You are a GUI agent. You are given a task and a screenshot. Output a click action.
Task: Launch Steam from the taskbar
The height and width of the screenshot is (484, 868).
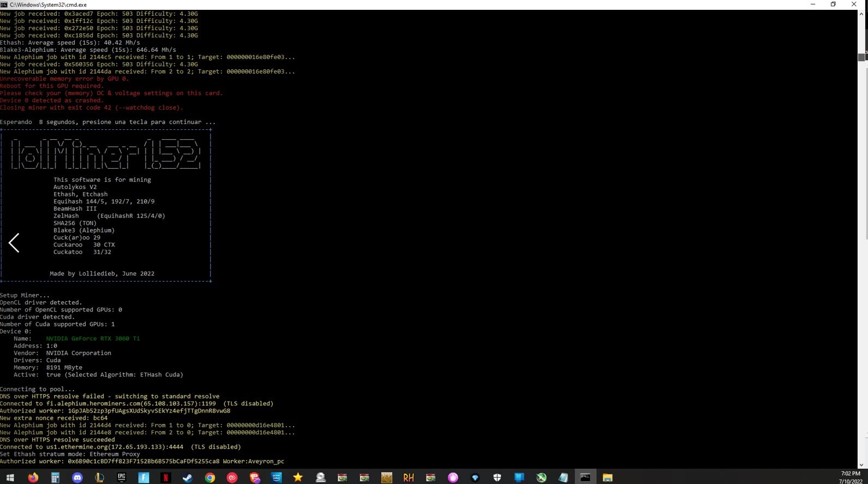(x=188, y=477)
